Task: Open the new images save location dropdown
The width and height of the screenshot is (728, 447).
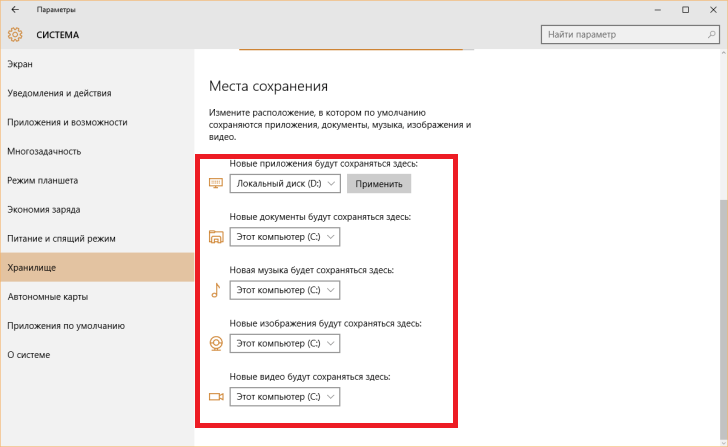Action: coord(285,343)
